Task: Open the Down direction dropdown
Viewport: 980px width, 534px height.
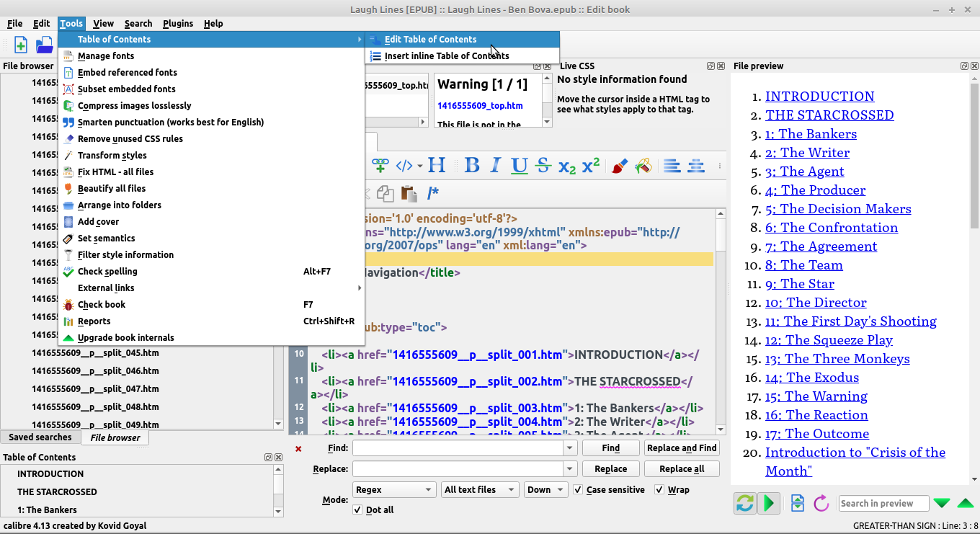Action: click(545, 490)
